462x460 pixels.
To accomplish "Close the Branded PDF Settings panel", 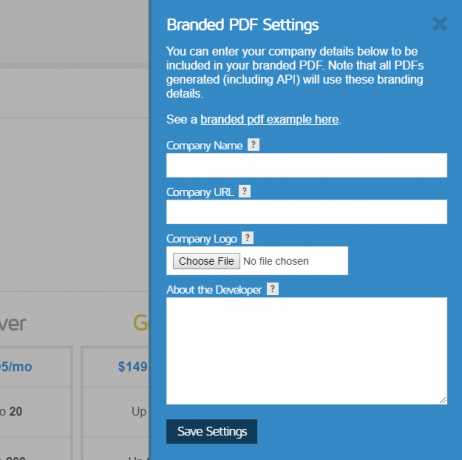I will coord(439,24).
